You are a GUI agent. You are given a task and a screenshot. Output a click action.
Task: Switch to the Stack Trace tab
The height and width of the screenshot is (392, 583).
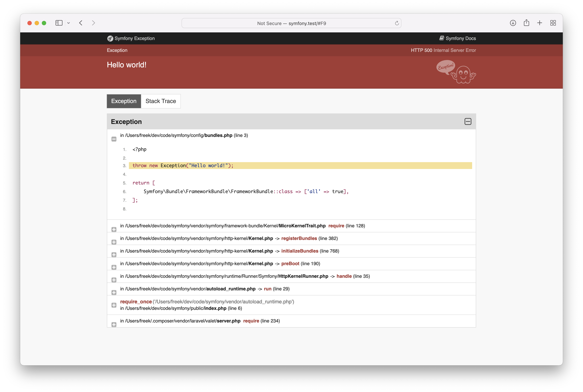[161, 101]
